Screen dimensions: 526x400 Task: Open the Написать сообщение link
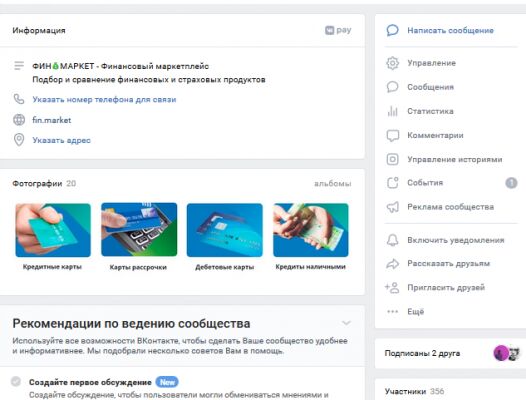point(450,31)
